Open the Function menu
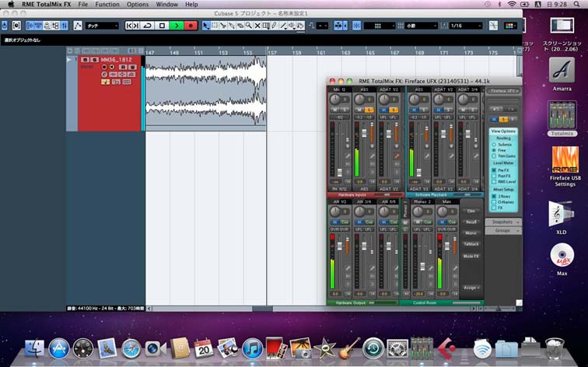 point(107,5)
